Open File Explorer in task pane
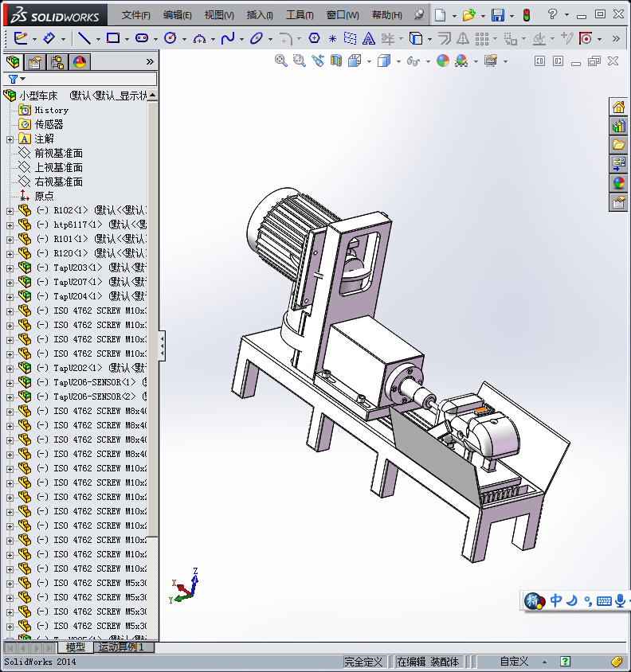The image size is (631, 672). (x=618, y=145)
